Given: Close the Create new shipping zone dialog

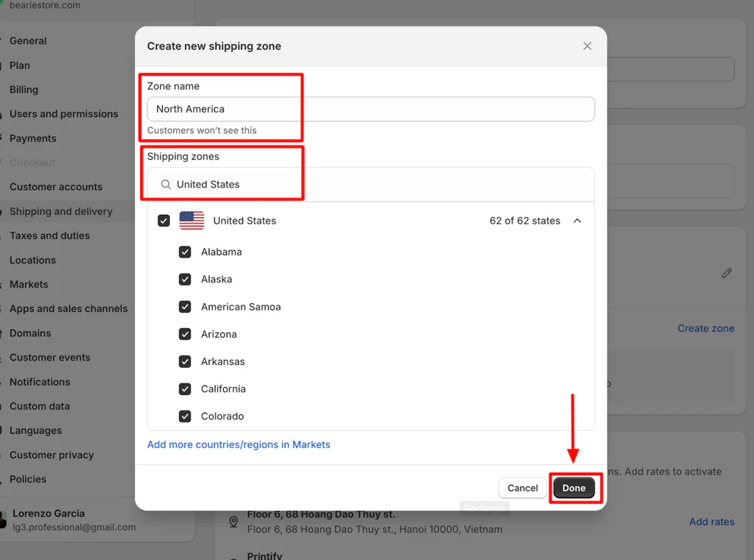Looking at the screenshot, I should tap(587, 46).
